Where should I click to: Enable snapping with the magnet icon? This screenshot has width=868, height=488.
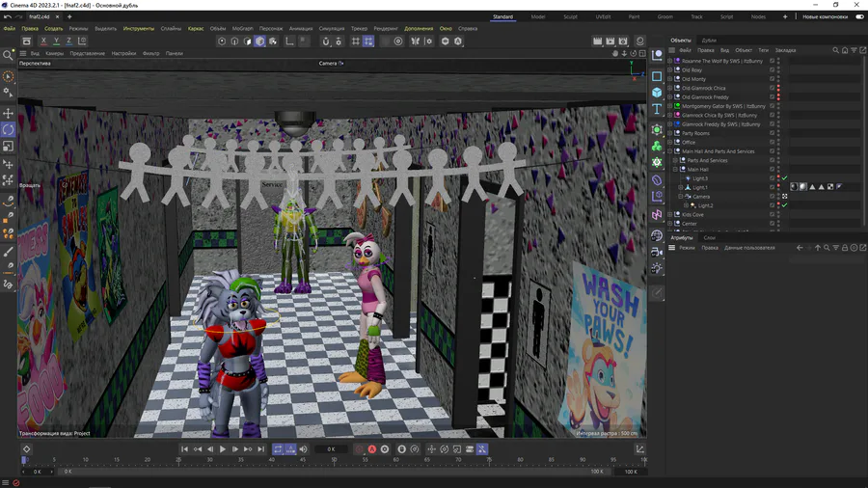click(326, 41)
